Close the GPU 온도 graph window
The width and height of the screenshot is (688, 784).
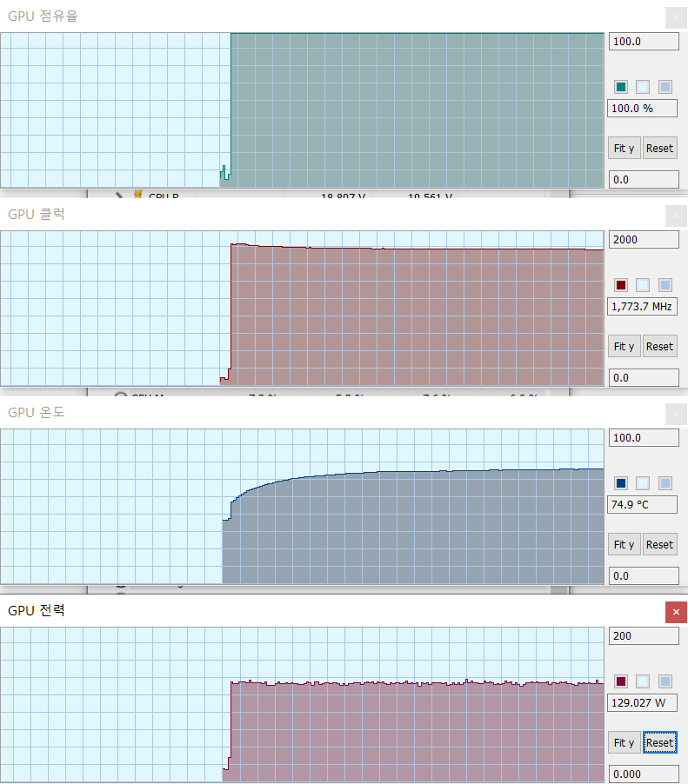click(x=676, y=414)
